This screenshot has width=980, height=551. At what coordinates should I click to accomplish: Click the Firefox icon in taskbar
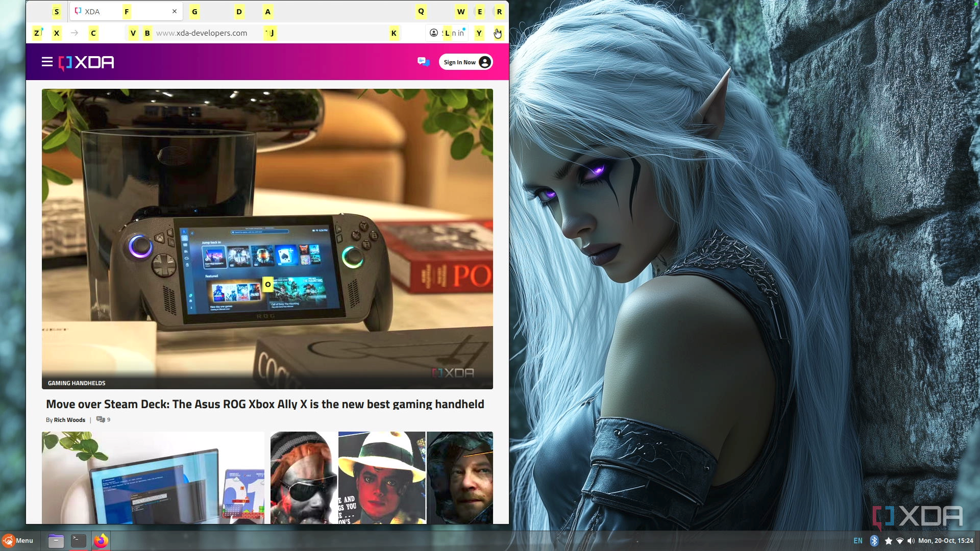coord(101,541)
